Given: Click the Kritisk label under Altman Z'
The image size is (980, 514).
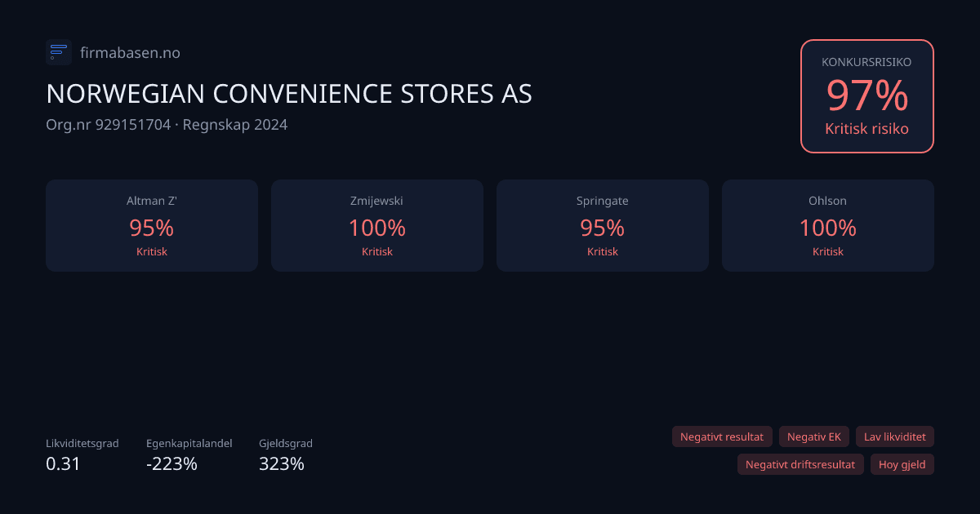Looking at the screenshot, I should (x=151, y=251).
